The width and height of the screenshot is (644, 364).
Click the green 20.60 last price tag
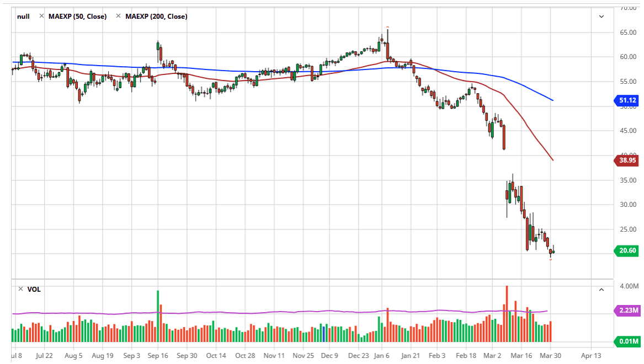[x=626, y=250]
